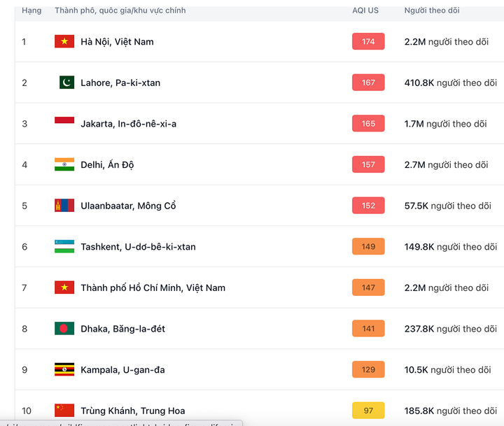The width and height of the screenshot is (504, 426).
Task: Click the red AQI 174 badge
Action: pyautogui.click(x=368, y=41)
